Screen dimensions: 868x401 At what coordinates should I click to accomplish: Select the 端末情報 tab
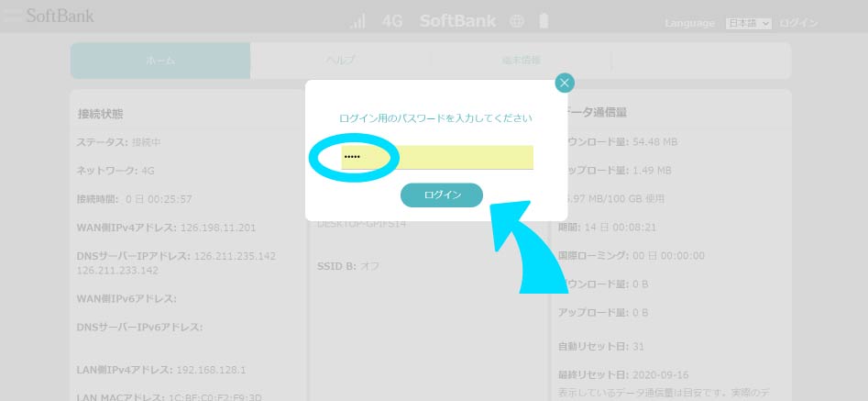point(520,61)
